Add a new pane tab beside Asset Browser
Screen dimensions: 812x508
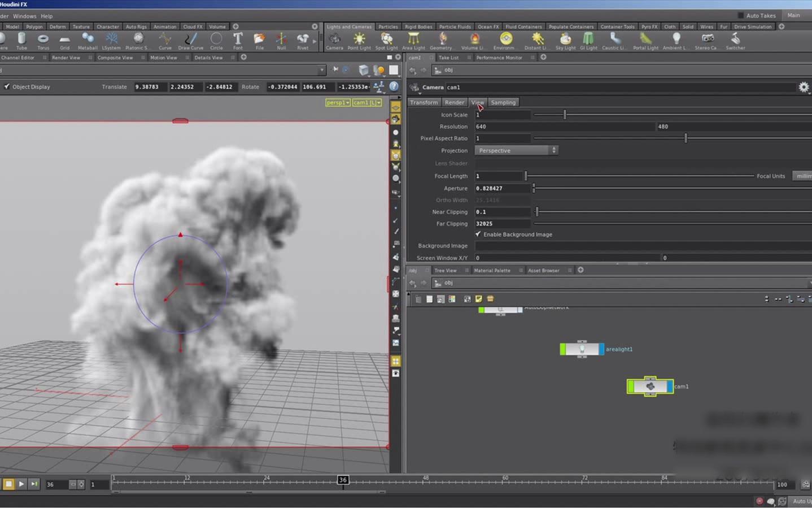[580, 270]
